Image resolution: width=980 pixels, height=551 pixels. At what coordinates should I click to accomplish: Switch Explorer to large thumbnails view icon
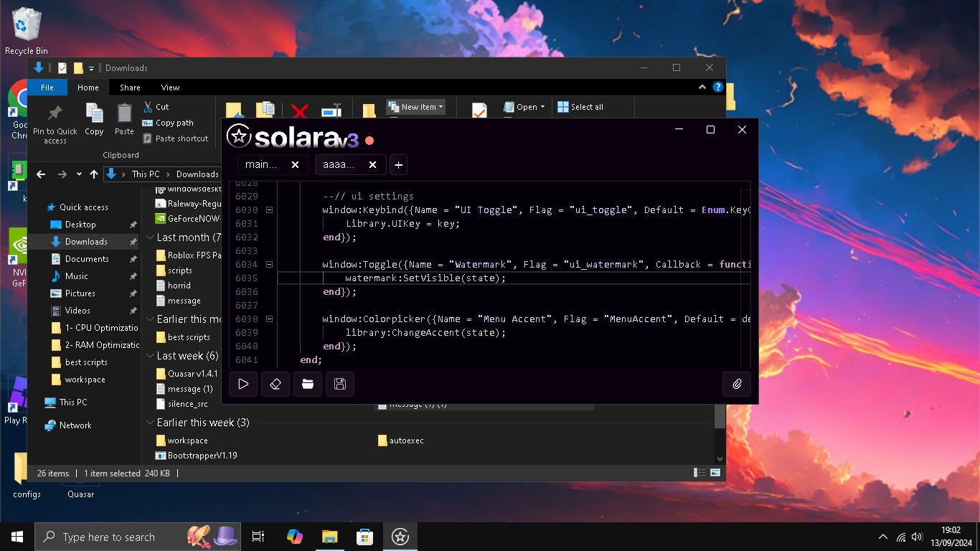(x=715, y=473)
